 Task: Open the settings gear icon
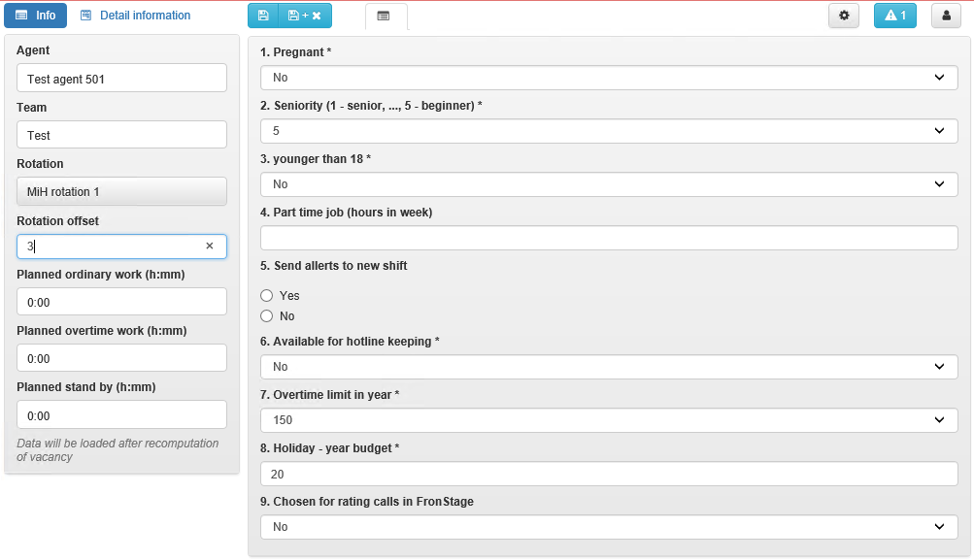tap(844, 16)
